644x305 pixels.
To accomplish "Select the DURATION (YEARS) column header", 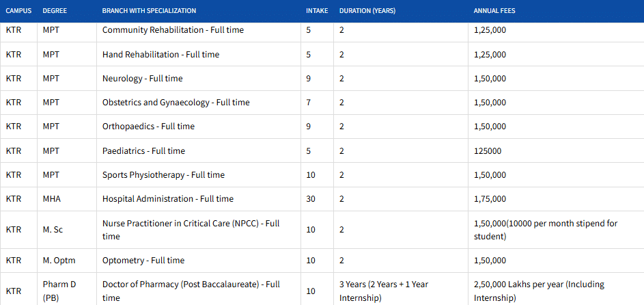I will coord(367,11).
